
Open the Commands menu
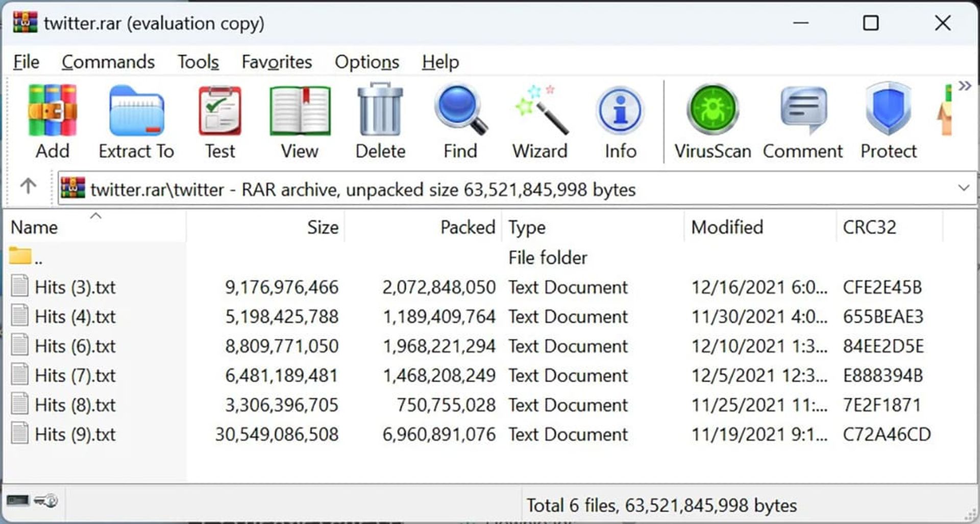(x=108, y=62)
